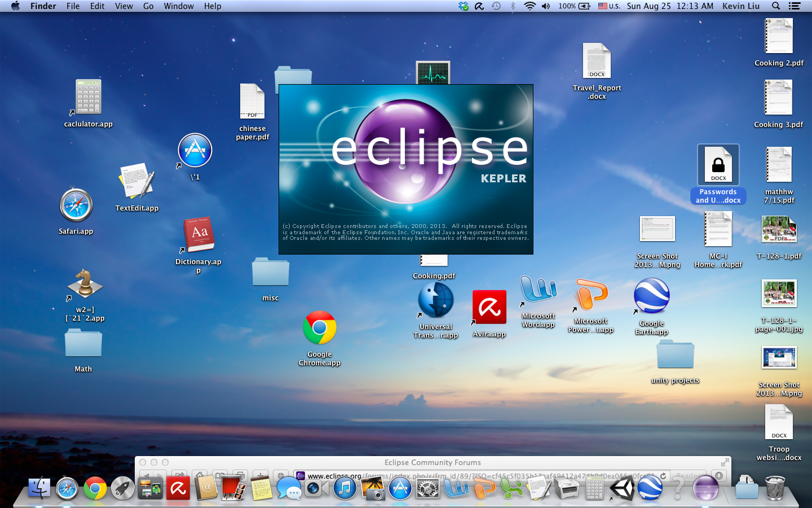Open the misc folder
Screen dimensions: 812x508
click(271, 273)
